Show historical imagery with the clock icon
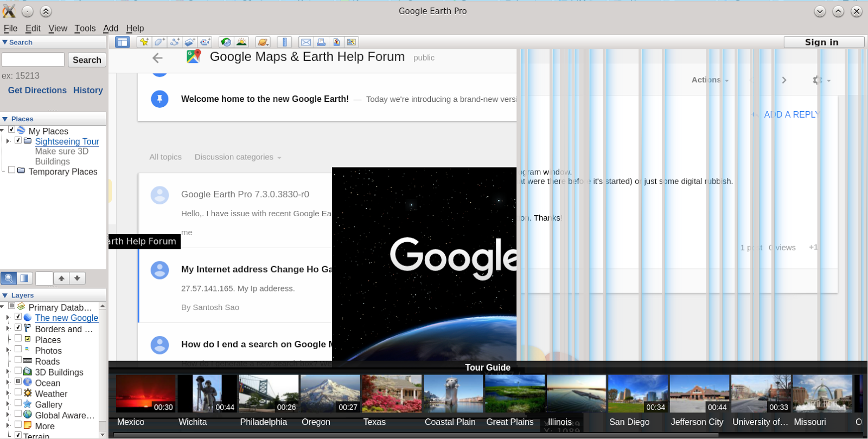 click(x=226, y=42)
